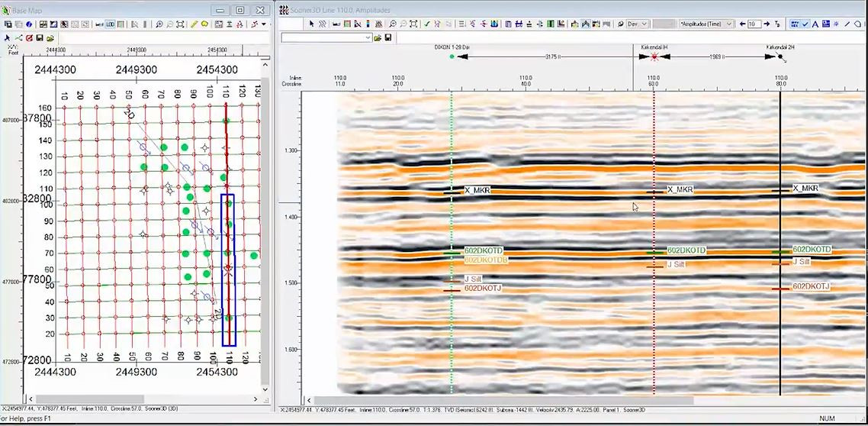Click the left arrow to step line backward
The height and width of the screenshot is (426, 868).
click(x=742, y=24)
